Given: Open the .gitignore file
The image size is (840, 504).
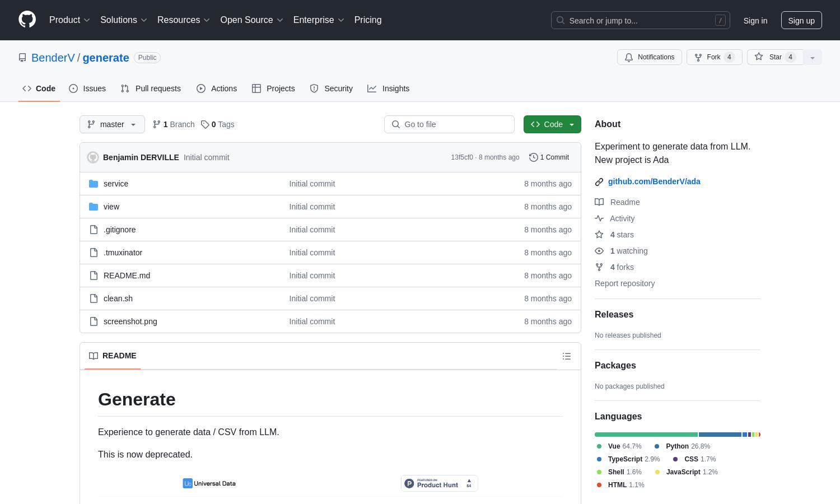Looking at the screenshot, I should (x=120, y=230).
